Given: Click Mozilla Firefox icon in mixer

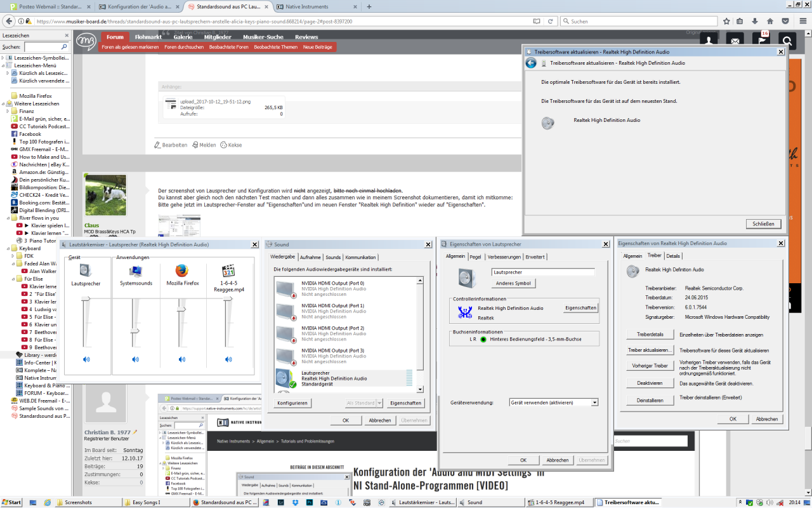Looking at the screenshot, I should point(182,271).
